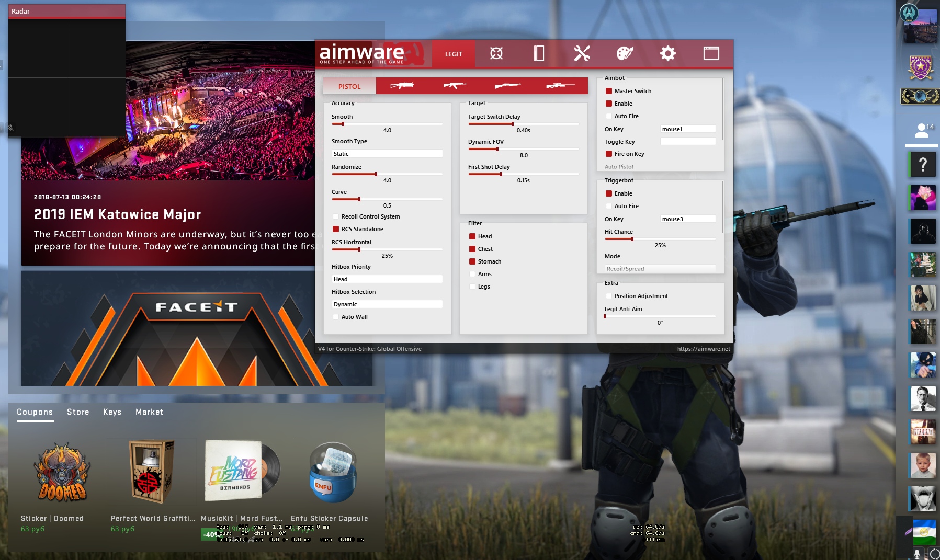Switch to the LEGIT tab
940x560 pixels.
tap(454, 54)
